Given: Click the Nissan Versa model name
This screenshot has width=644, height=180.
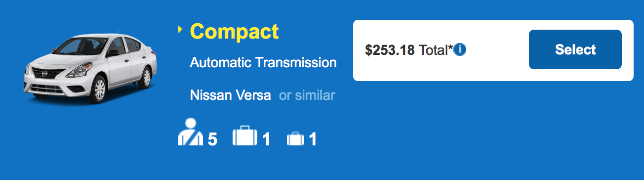Looking at the screenshot, I should tap(230, 95).
